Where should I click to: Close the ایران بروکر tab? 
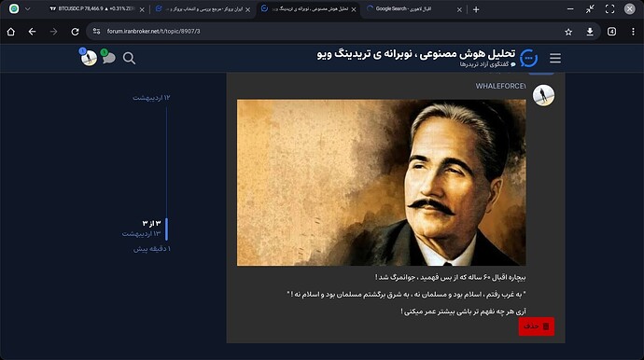[247, 9]
